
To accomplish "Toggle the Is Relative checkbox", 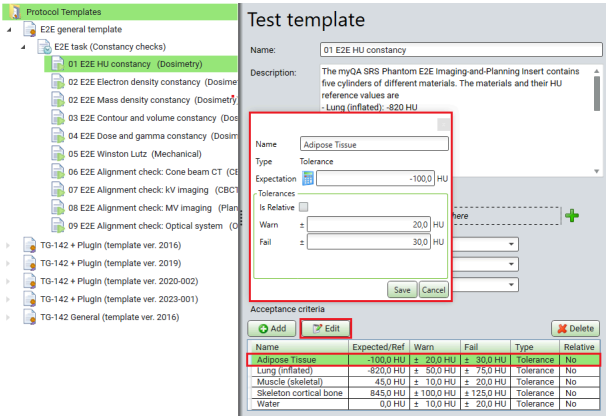I will coord(302,207).
